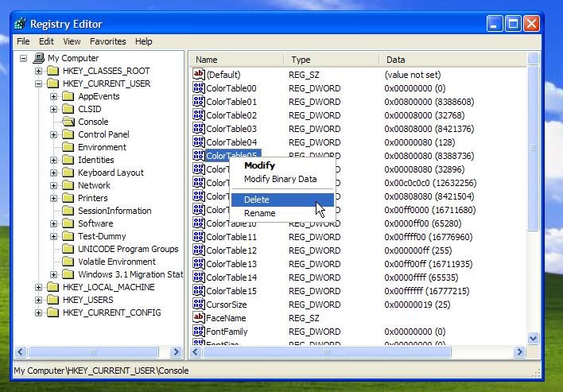563x392 pixels.
Task: Open the Favorites menu
Action: (107, 41)
